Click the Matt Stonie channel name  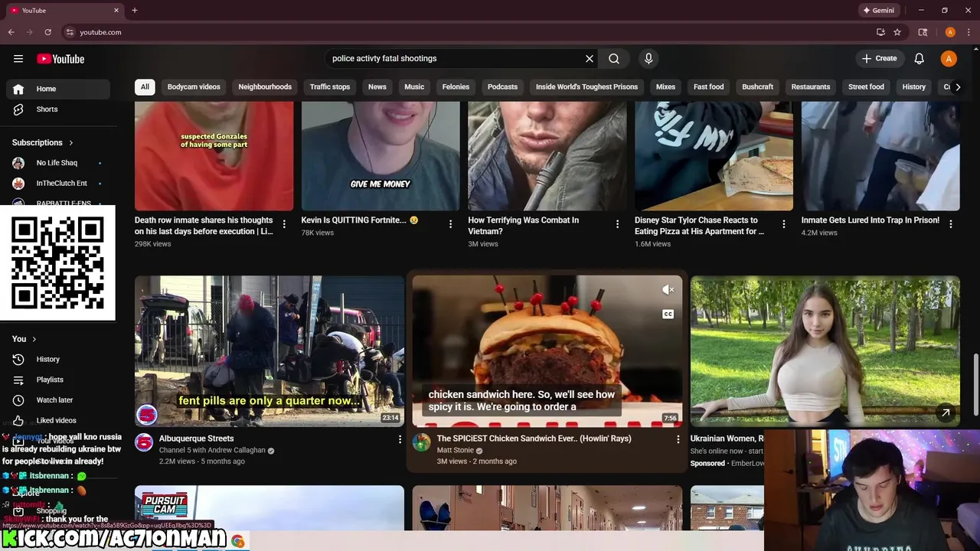[x=456, y=451]
